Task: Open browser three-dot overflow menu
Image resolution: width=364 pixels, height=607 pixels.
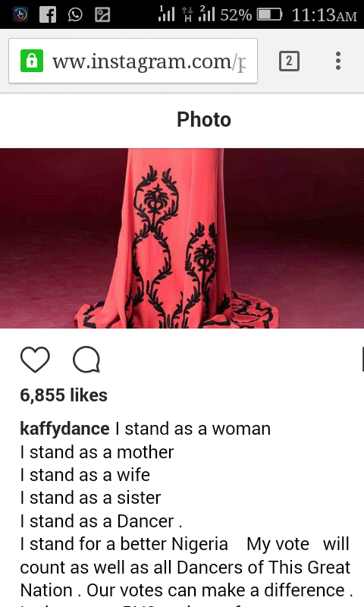Action: coord(338,61)
